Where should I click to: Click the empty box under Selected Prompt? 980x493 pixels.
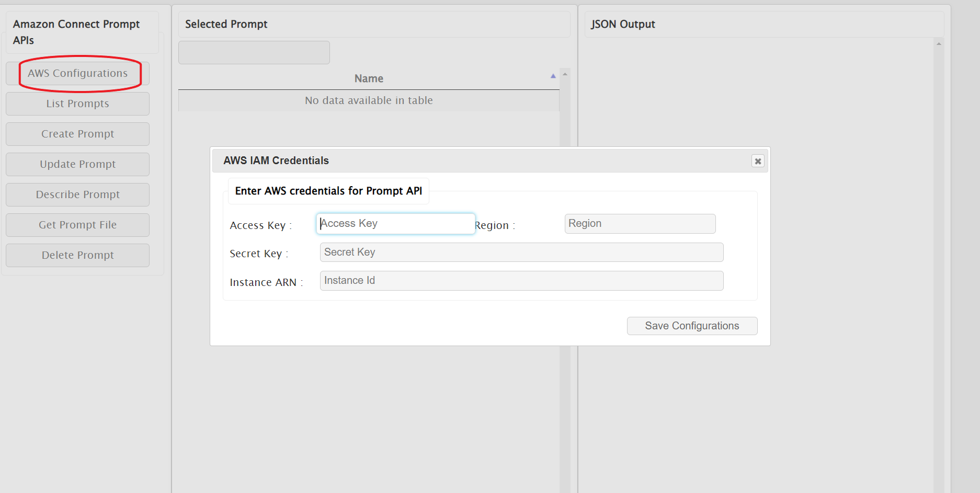(x=254, y=52)
